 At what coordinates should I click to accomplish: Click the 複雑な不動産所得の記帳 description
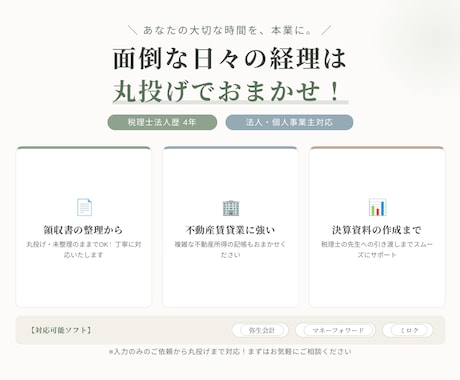tap(230, 249)
